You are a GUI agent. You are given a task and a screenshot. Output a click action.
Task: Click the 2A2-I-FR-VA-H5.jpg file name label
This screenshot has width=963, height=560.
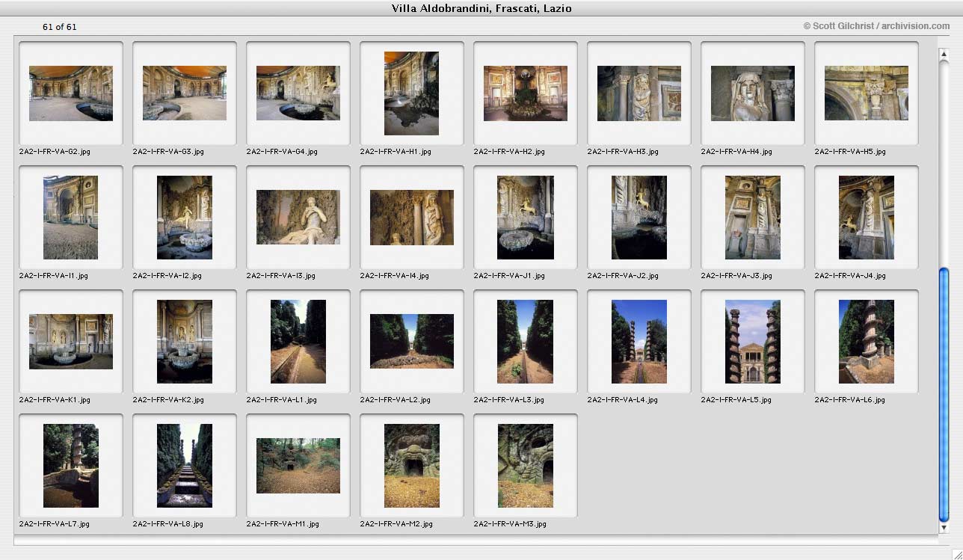point(850,152)
